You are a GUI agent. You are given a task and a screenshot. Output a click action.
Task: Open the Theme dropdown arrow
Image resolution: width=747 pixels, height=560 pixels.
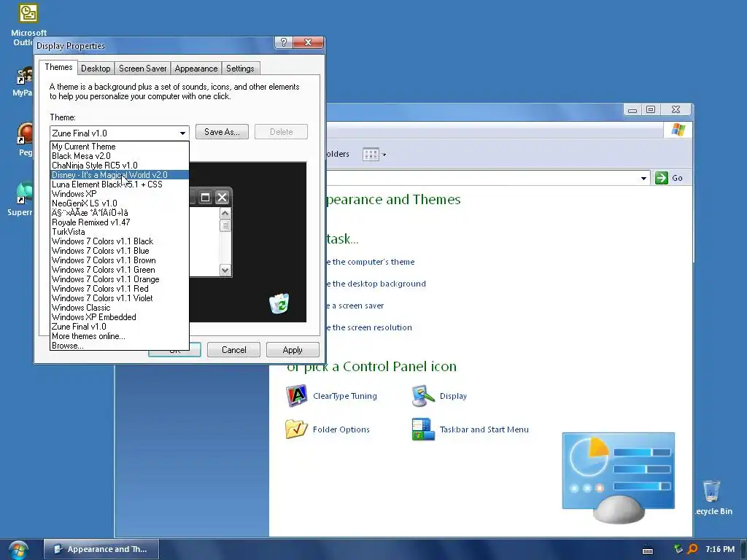[x=182, y=133]
